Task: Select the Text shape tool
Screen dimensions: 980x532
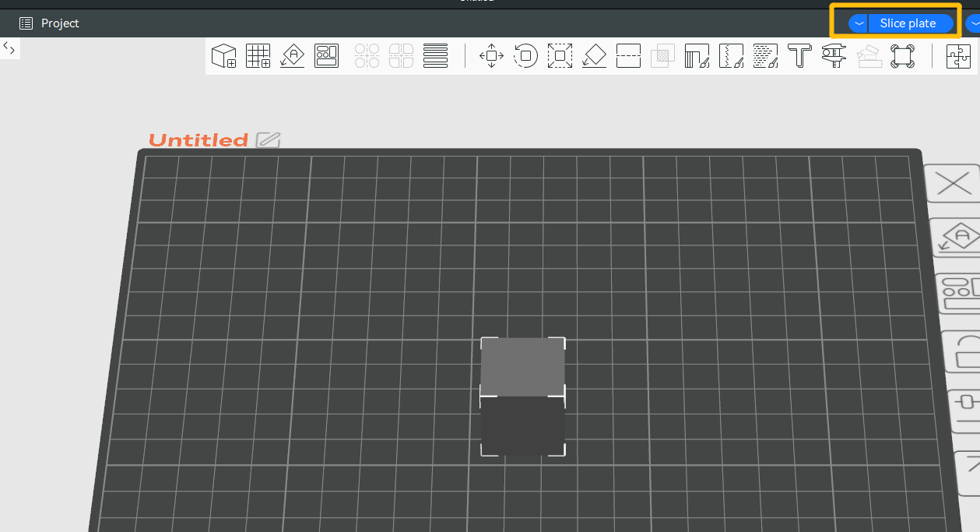Action: (799, 56)
